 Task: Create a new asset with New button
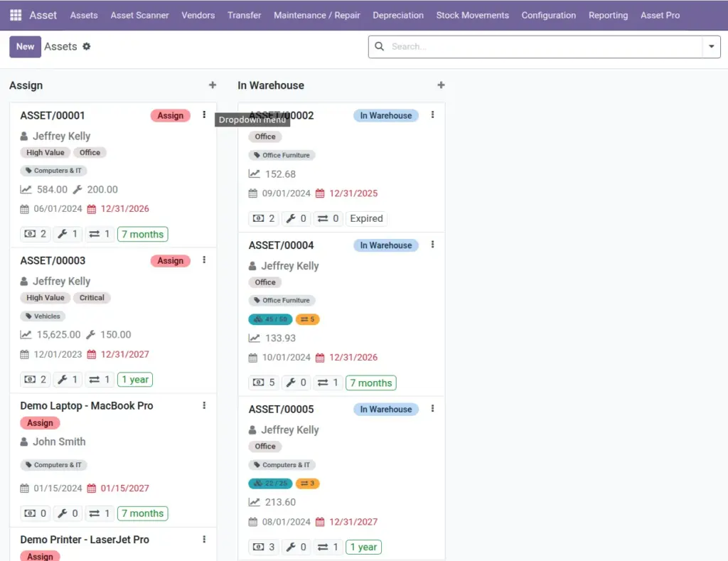pyautogui.click(x=25, y=46)
